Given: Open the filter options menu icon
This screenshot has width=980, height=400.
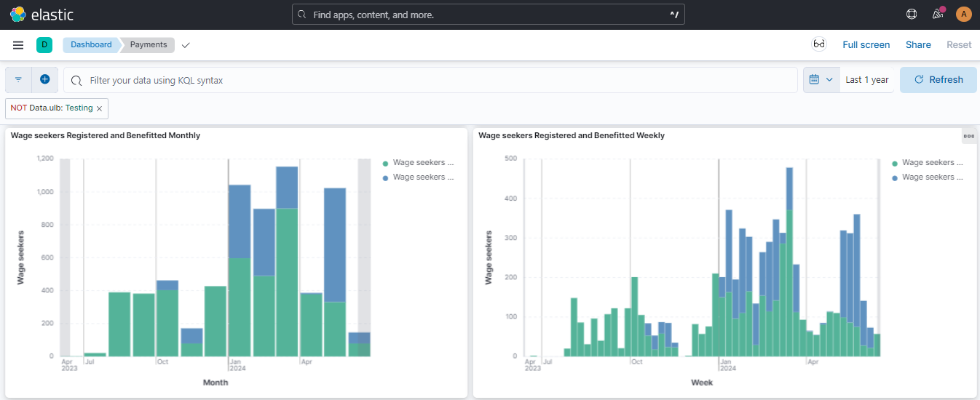Looking at the screenshot, I should point(19,79).
